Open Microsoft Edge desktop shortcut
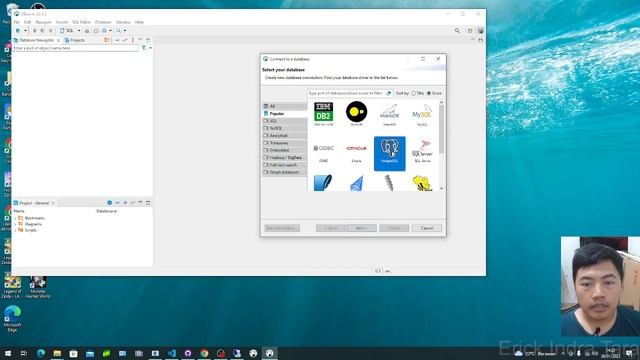The height and width of the screenshot is (360, 640). [12, 318]
